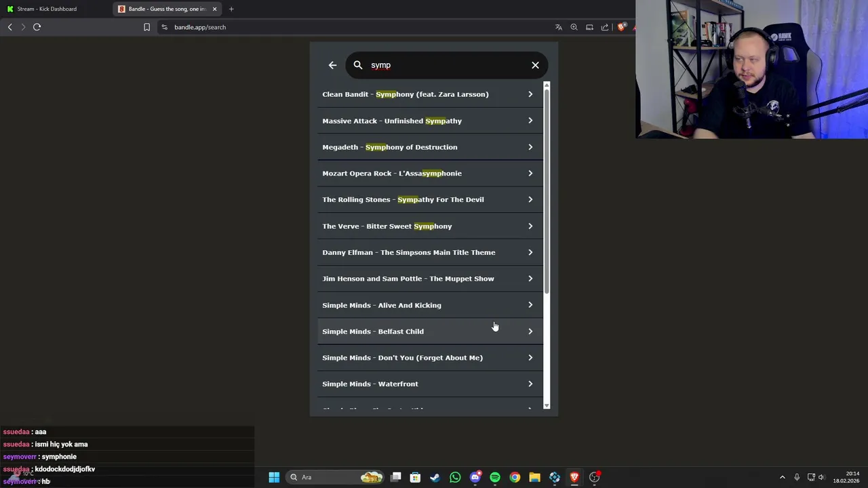
Task: Click the share icon in browser toolbar
Action: [x=605, y=27]
